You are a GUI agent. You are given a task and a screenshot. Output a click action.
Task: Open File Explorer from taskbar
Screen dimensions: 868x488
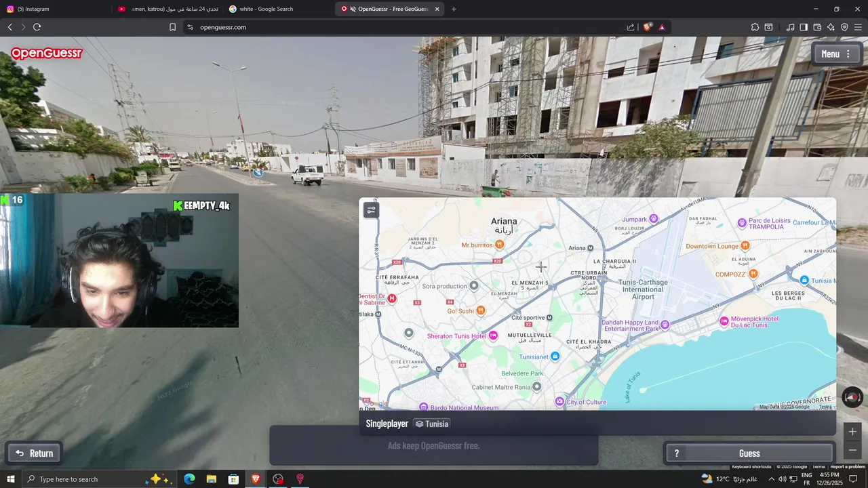click(211, 479)
